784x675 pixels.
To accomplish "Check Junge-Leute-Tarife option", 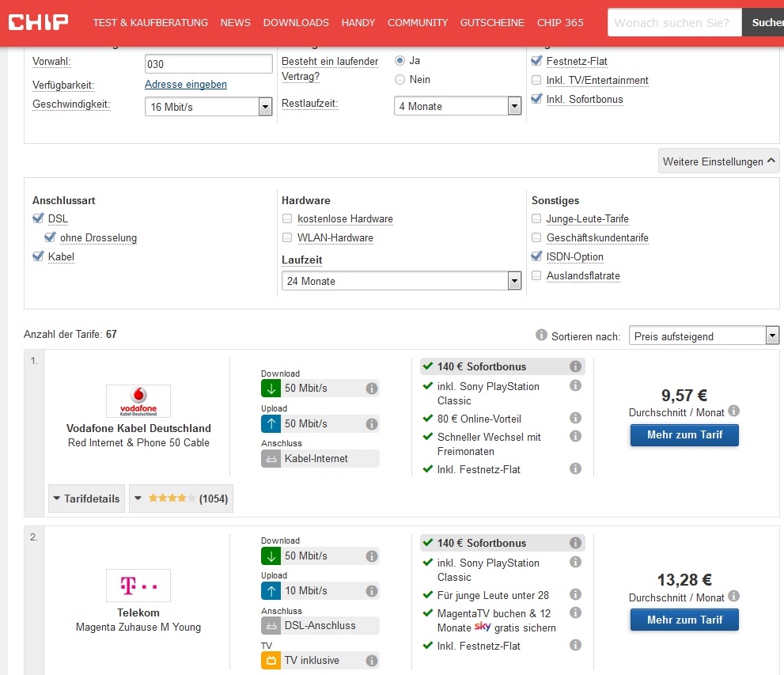I will tap(536, 218).
